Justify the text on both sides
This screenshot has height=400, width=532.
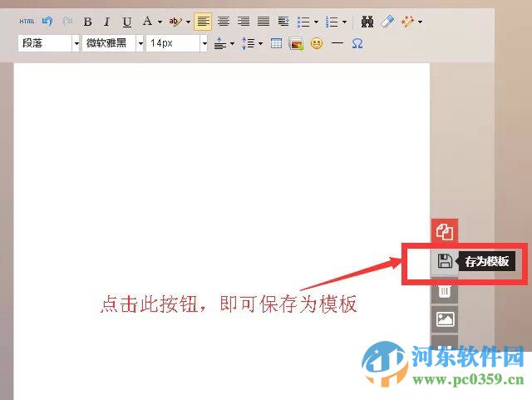pos(264,22)
